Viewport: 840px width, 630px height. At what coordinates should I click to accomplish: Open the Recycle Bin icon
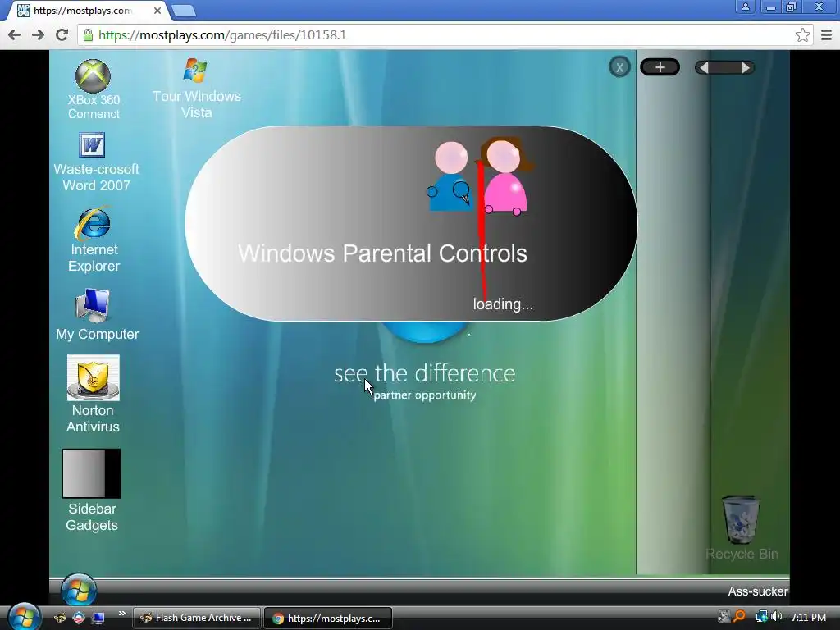point(742,528)
